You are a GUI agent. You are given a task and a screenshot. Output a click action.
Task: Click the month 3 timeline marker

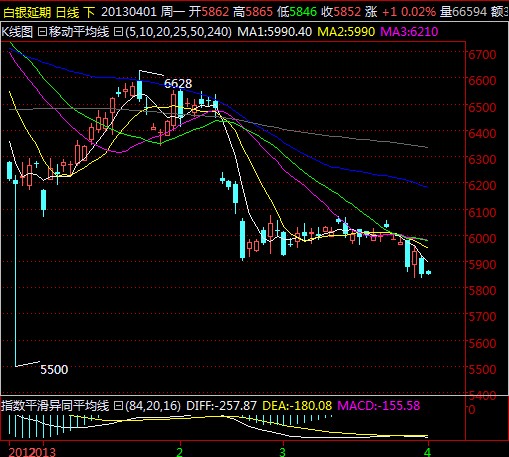click(283, 452)
